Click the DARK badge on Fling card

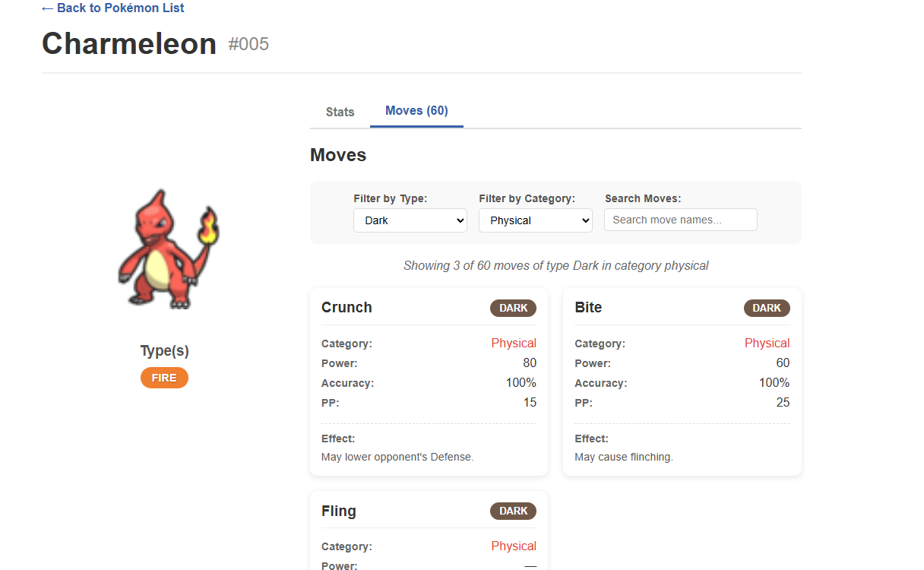pyautogui.click(x=513, y=511)
